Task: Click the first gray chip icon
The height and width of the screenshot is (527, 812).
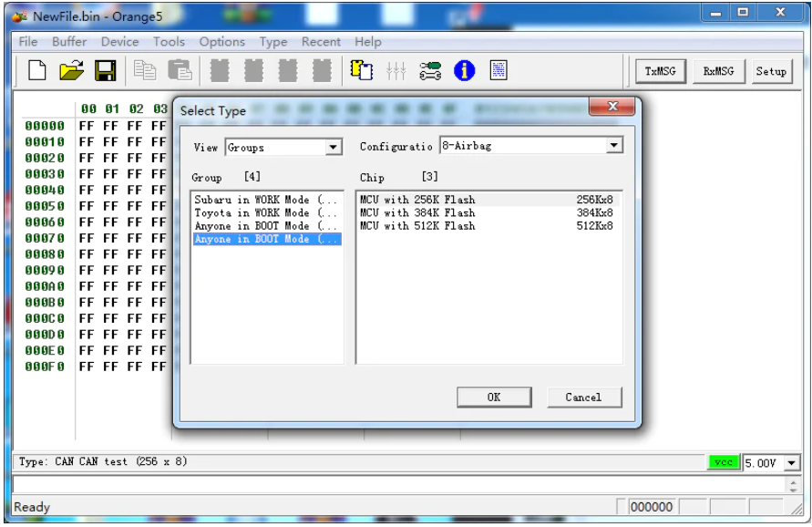Action: click(x=220, y=70)
